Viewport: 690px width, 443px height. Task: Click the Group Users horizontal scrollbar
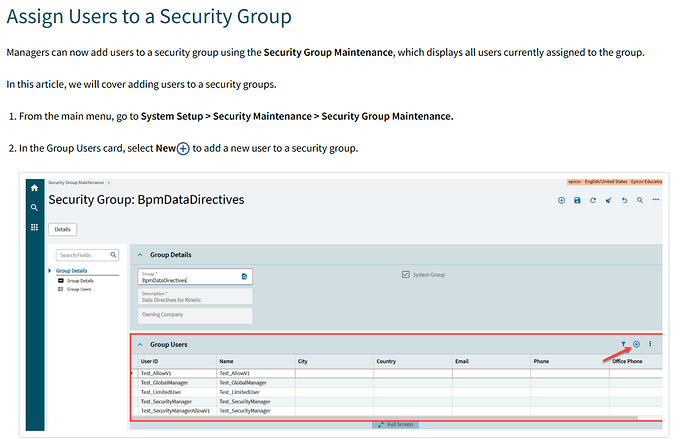pos(385,417)
